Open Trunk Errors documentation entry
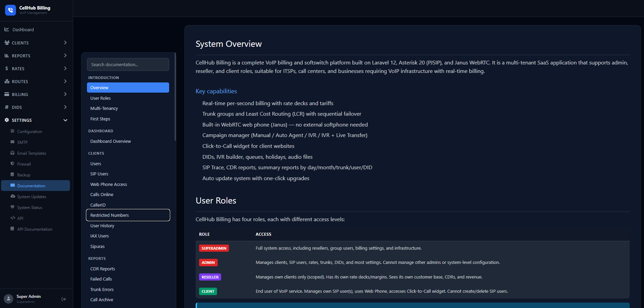 [x=128, y=289]
